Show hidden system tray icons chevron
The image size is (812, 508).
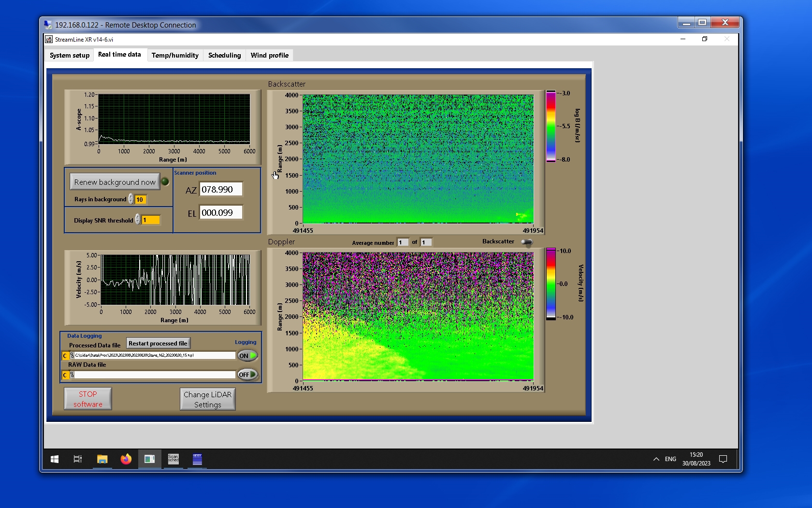[x=656, y=459]
